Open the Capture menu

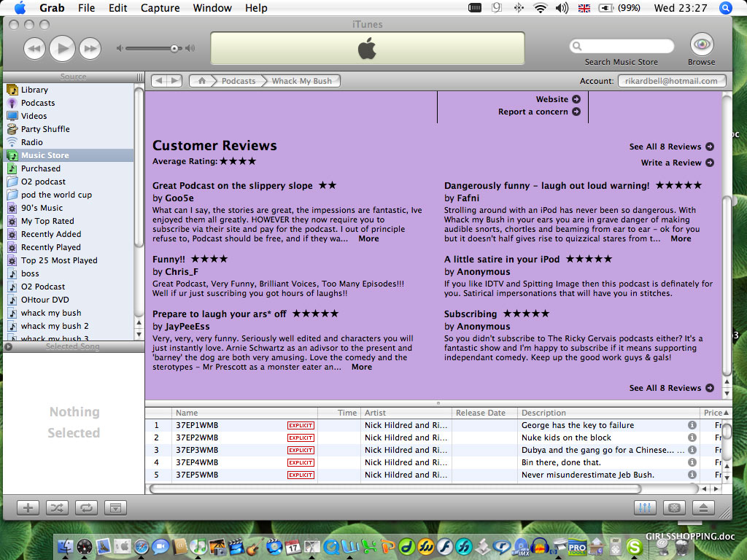click(x=160, y=8)
